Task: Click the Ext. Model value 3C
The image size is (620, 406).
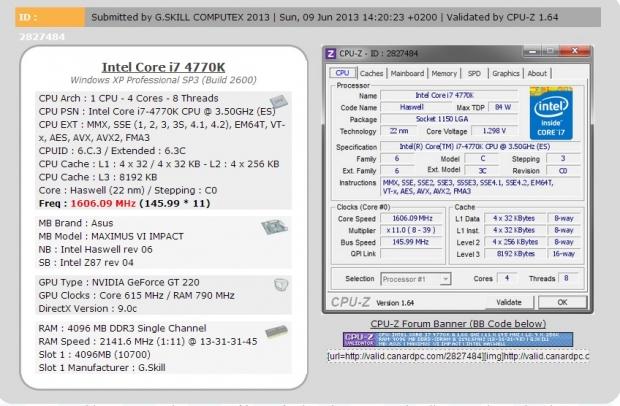Action: (x=482, y=171)
